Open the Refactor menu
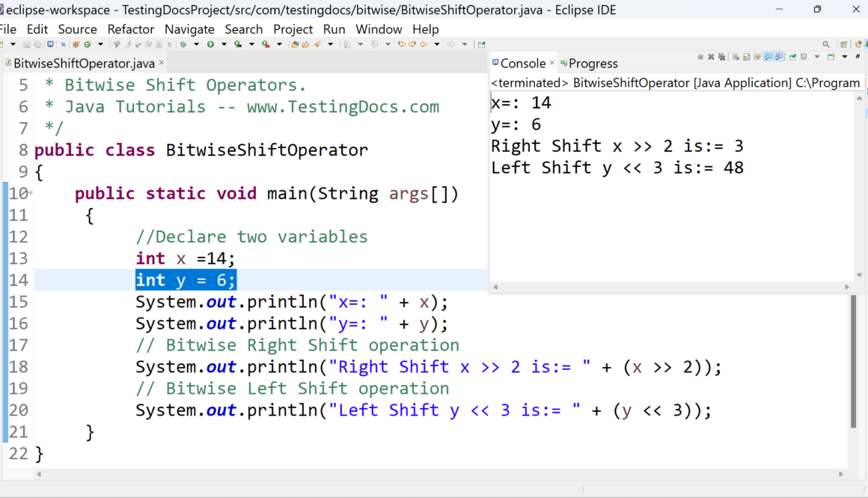 [x=131, y=29]
